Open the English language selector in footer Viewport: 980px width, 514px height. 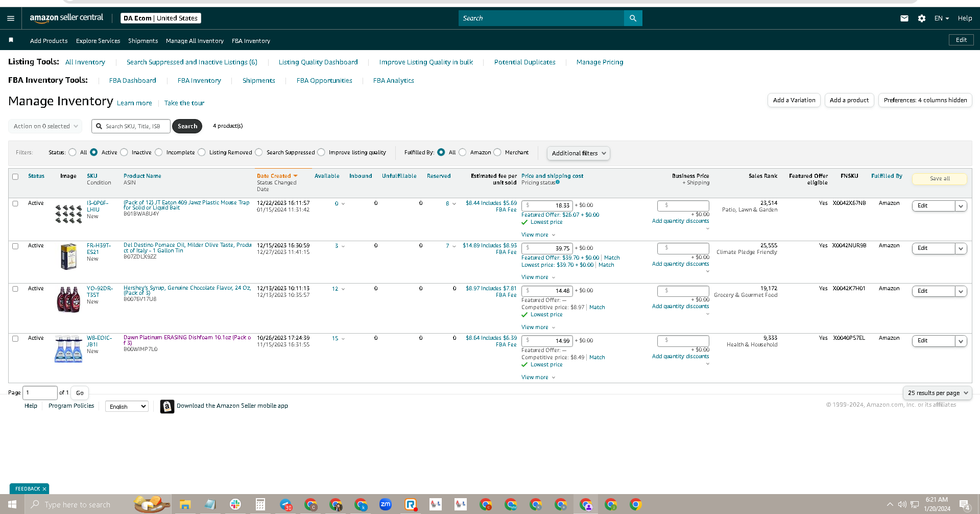pos(127,407)
